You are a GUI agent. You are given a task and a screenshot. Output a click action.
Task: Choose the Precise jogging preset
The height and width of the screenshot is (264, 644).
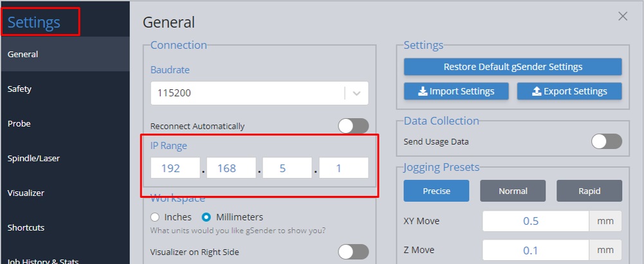pos(436,191)
